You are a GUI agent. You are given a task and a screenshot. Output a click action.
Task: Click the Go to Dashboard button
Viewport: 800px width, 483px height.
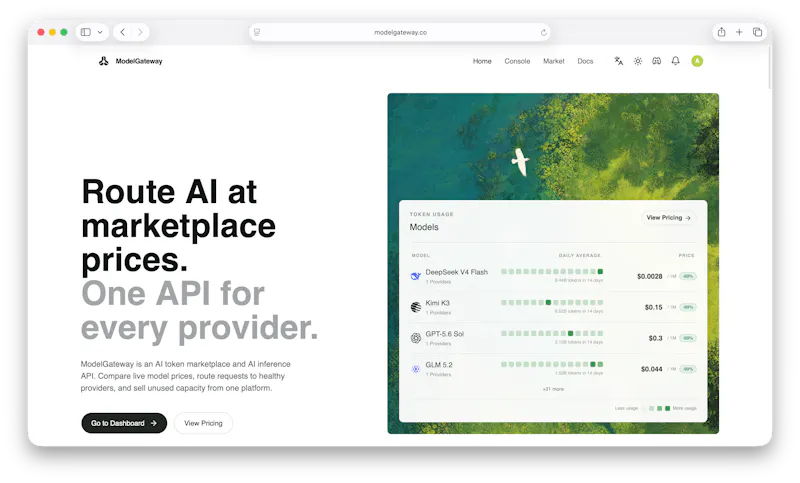(x=124, y=423)
